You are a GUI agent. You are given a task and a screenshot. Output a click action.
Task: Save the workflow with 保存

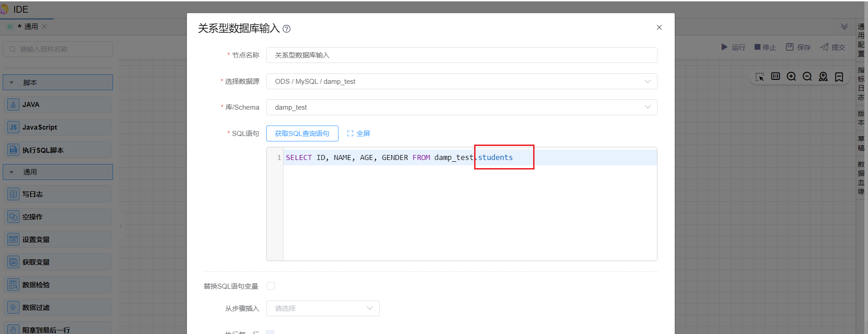[798, 47]
